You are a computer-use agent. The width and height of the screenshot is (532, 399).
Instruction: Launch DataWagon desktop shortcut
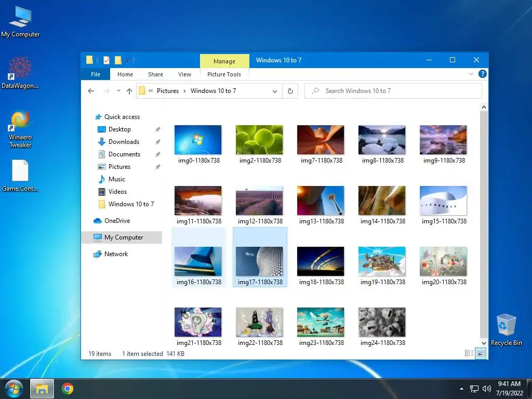[20, 72]
